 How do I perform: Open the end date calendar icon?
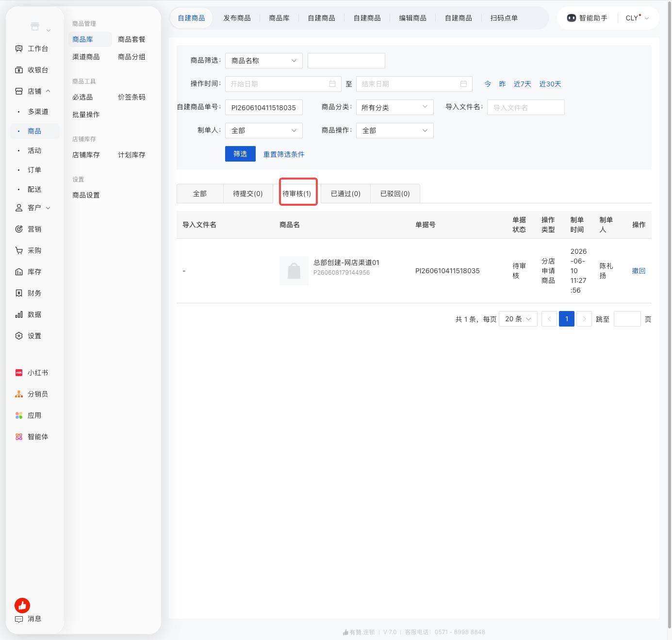click(x=463, y=84)
